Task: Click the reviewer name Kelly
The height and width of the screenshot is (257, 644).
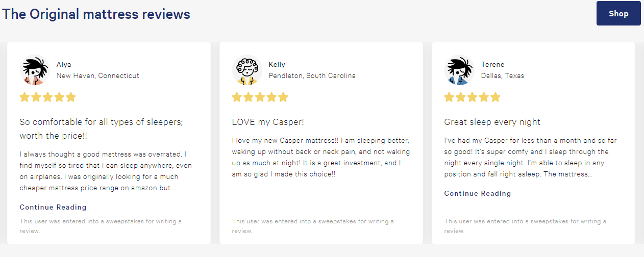Action: pos(277,64)
